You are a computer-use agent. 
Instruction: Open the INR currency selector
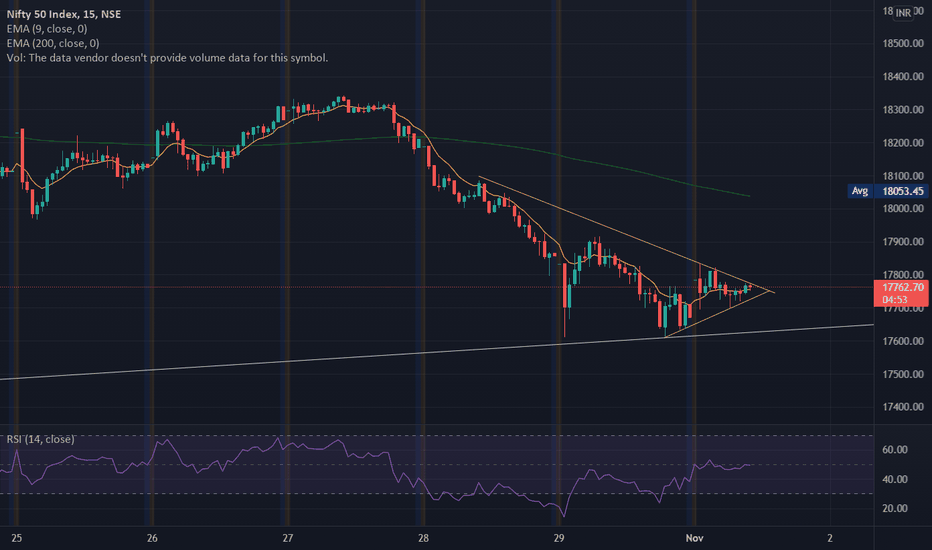click(903, 12)
